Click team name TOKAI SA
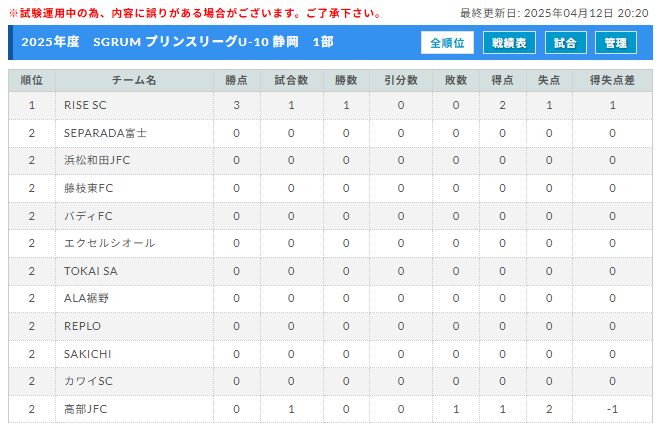661x427 pixels. (x=91, y=271)
